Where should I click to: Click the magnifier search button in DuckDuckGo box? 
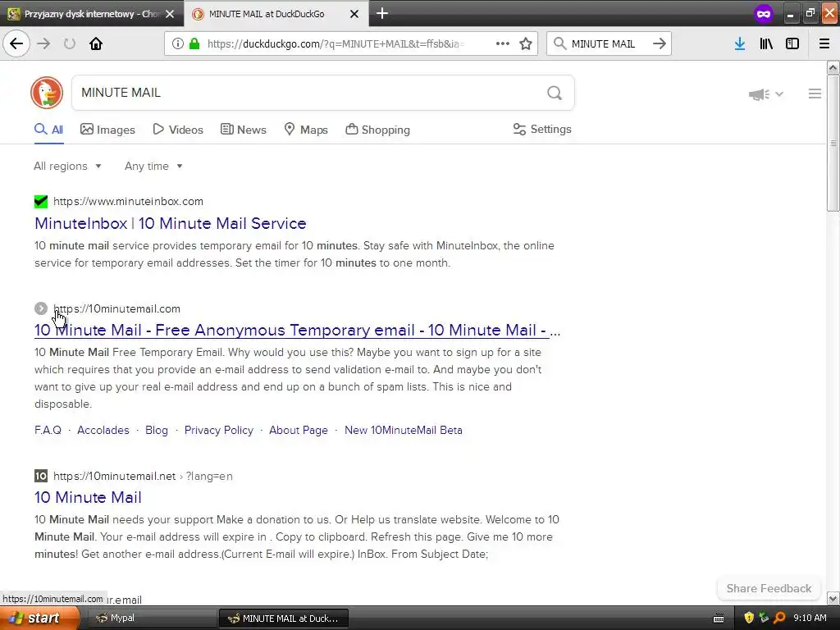[555, 94]
